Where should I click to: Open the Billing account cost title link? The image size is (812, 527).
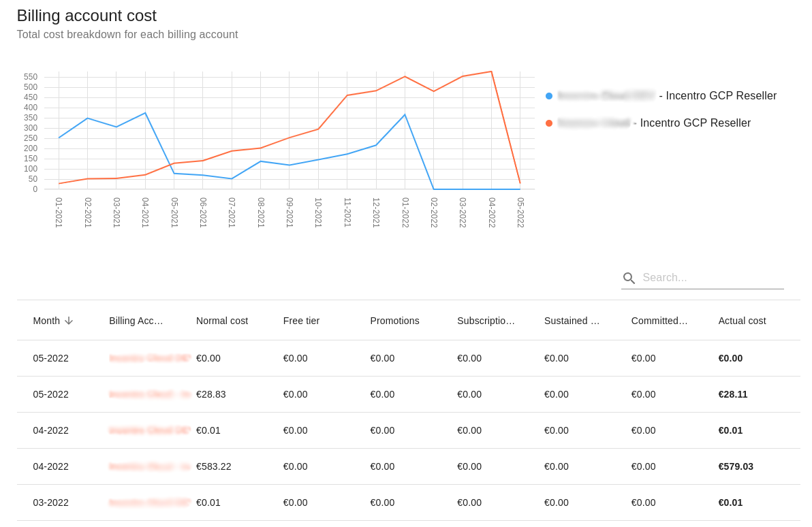click(x=87, y=15)
